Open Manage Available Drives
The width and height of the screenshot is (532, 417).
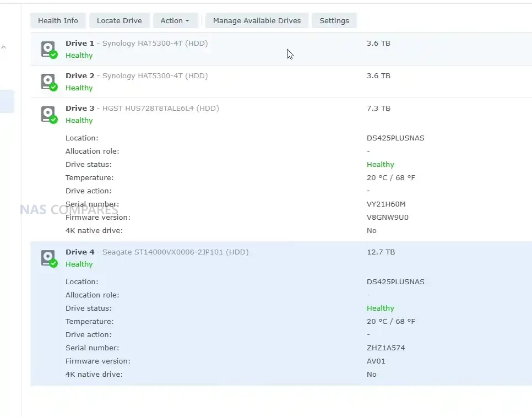click(257, 20)
